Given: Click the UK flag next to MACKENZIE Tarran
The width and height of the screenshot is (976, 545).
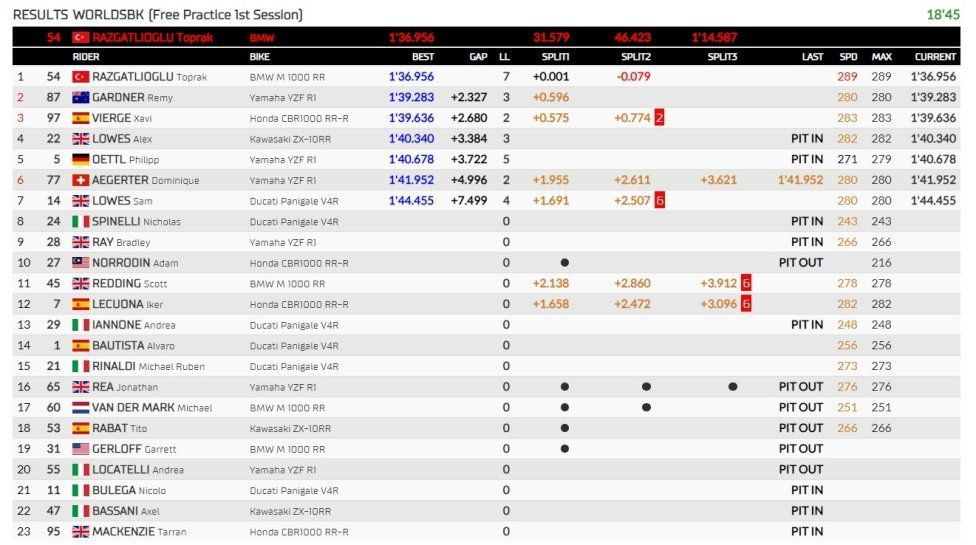Looking at the screenshot, I should 80,531.
